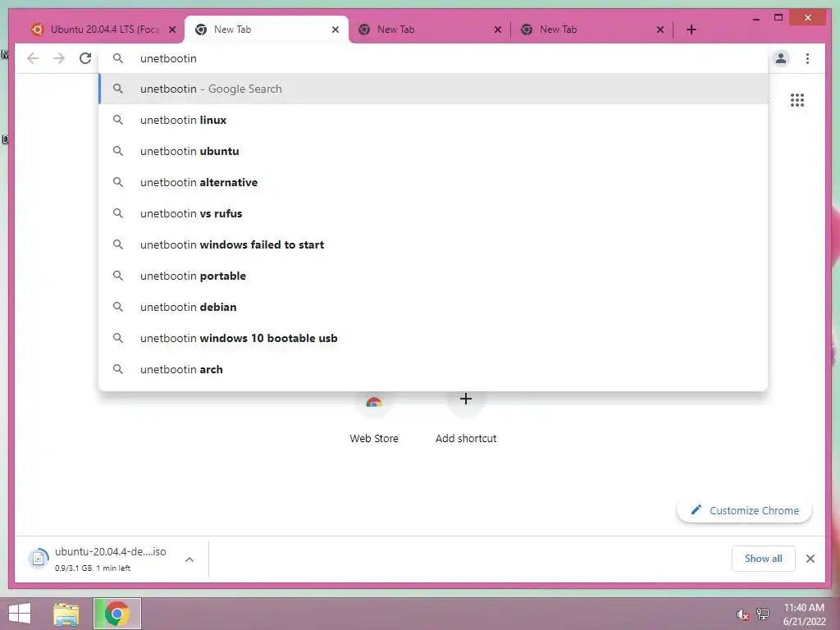Select the active New Tab label
The height and width of the screenshot is (630, 840).
[x=232, y=30]
